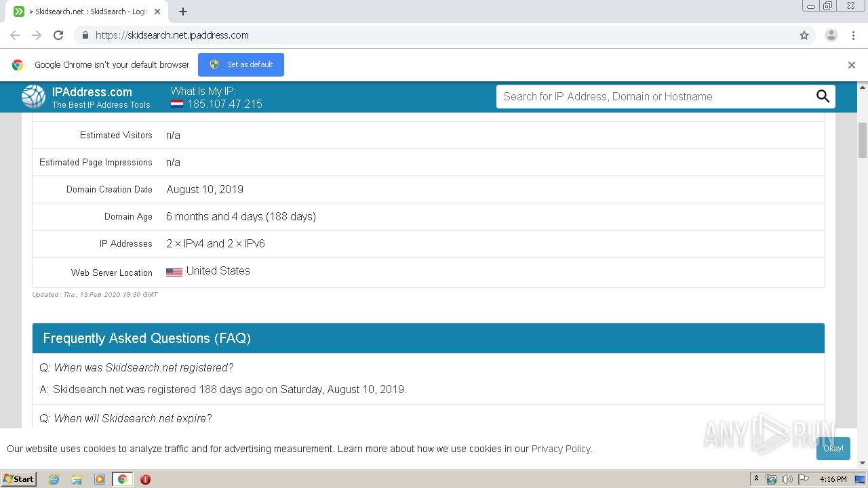This screenshot has width=868, height=488.
Task: Select the IP Addresses value 2 × IPv4 and 2 × IPv6
Action: click(216, 243)
